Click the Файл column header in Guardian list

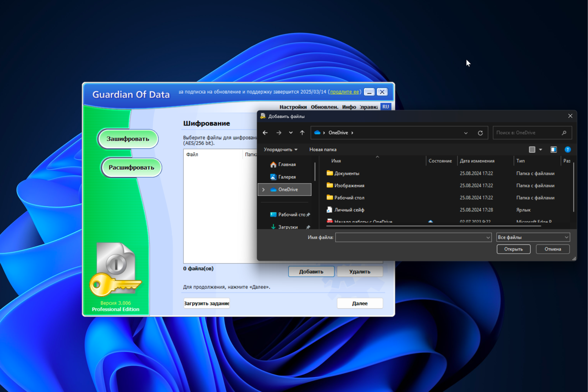(x=213, y=154)
